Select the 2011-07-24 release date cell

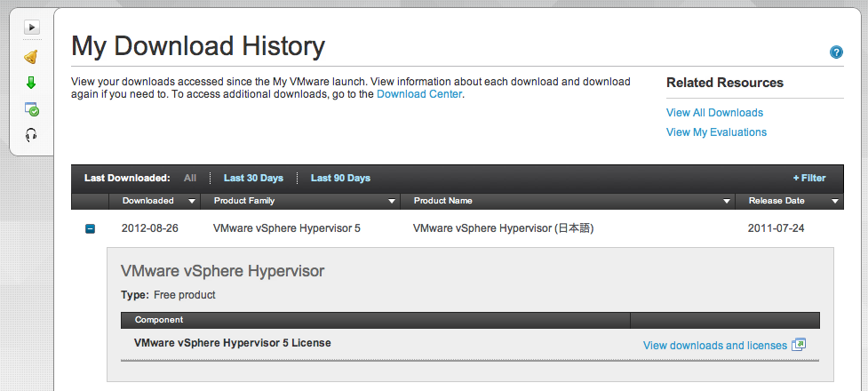coord(776,228)
